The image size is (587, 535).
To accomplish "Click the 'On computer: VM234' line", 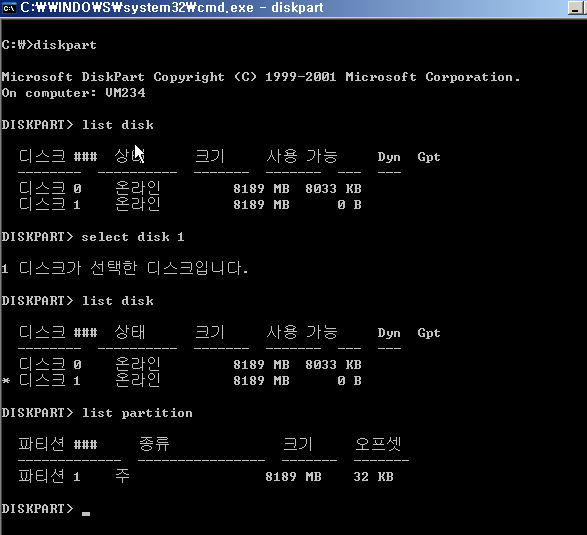I will pyautogui.click(x=73, y=92).
